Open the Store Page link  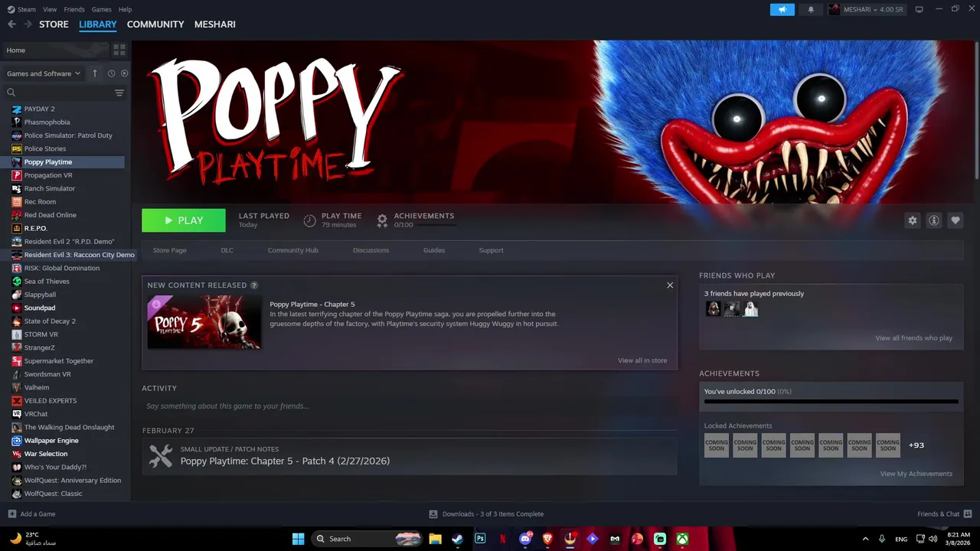tap(169, 250)
